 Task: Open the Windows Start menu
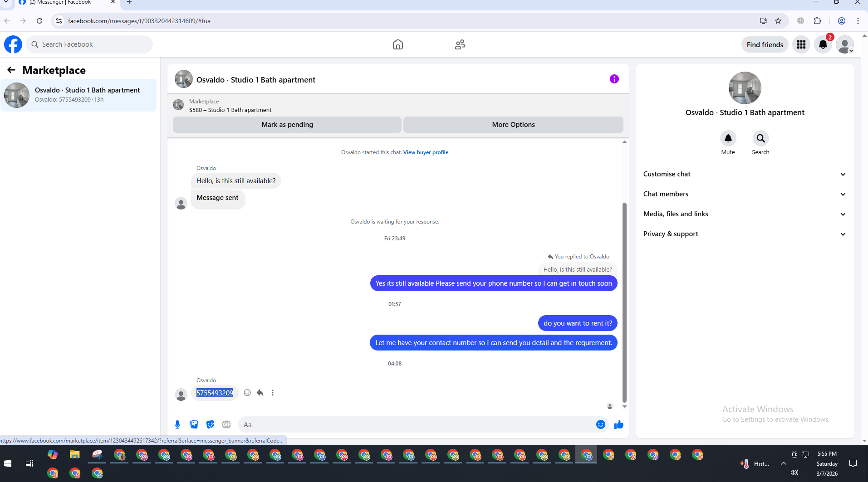click(x=8, y=463)
